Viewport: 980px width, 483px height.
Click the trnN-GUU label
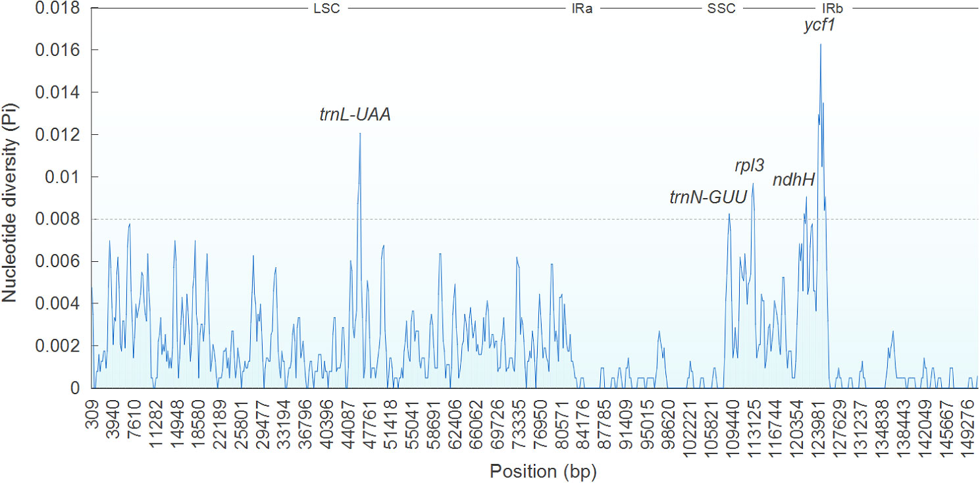tap(708, 197)
